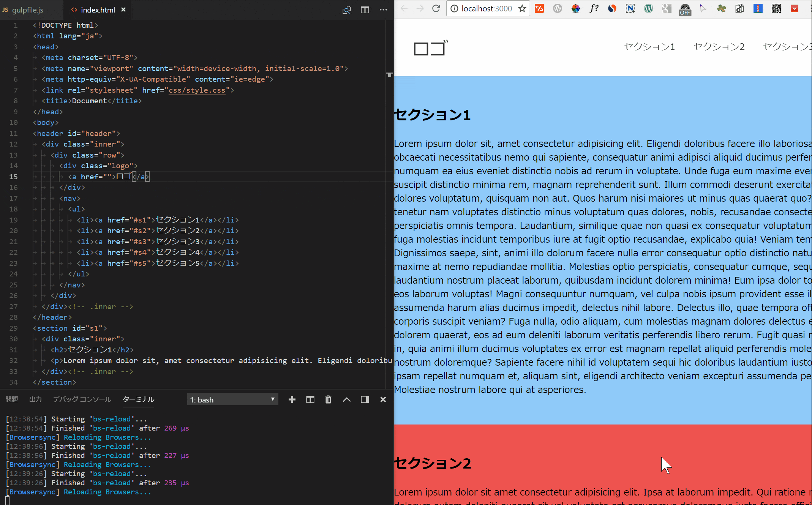Toggle the OFF extension icon
The image size is (812, 505).
click(685, 9)
